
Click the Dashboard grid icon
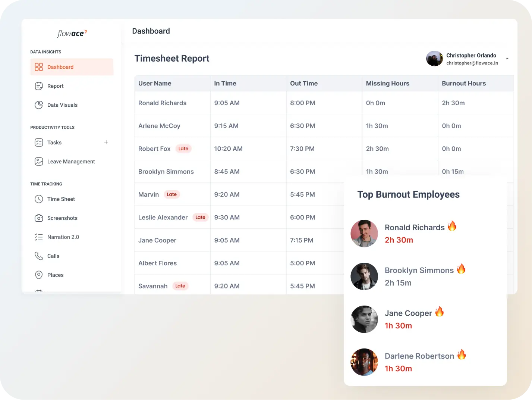point(38,67)
